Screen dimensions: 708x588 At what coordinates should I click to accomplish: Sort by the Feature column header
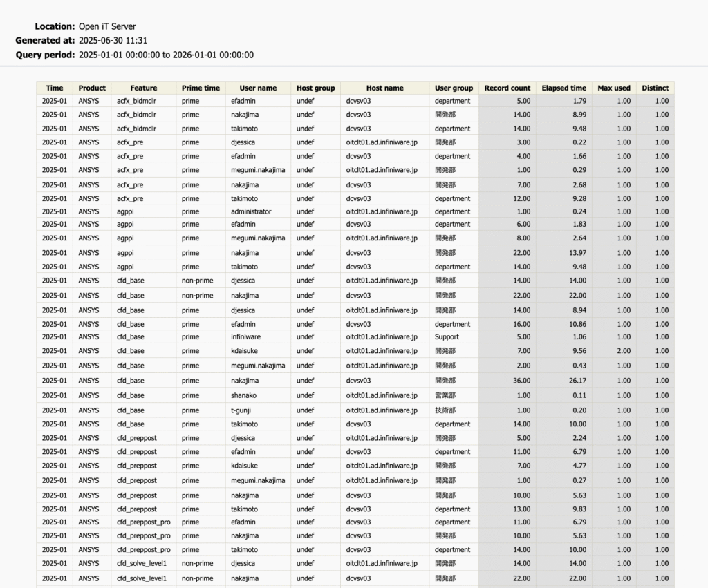click(x=143, y=88)
